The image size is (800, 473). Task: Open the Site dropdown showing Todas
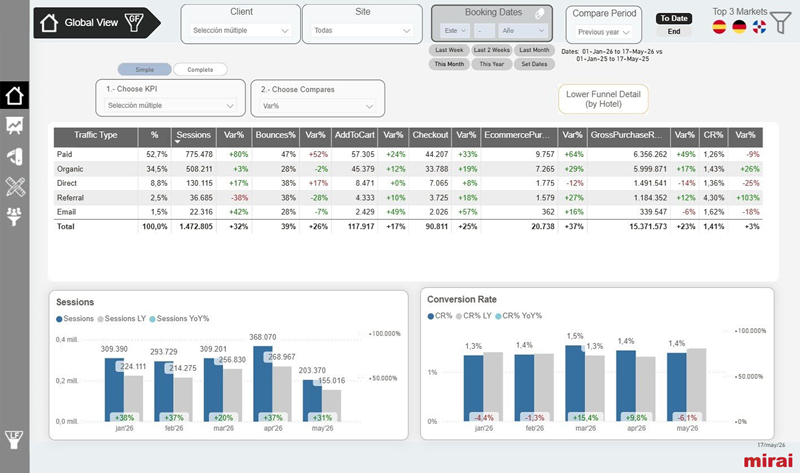pyautogui.click(x=362, y=31)
